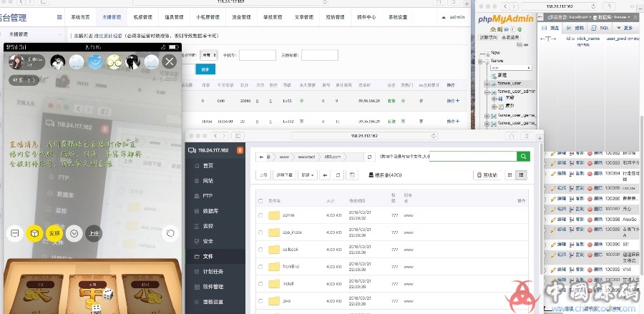Click the 主播昵称 input field
Image resolution: width=644 pixels, height=314 pixels.
(320, 55)
